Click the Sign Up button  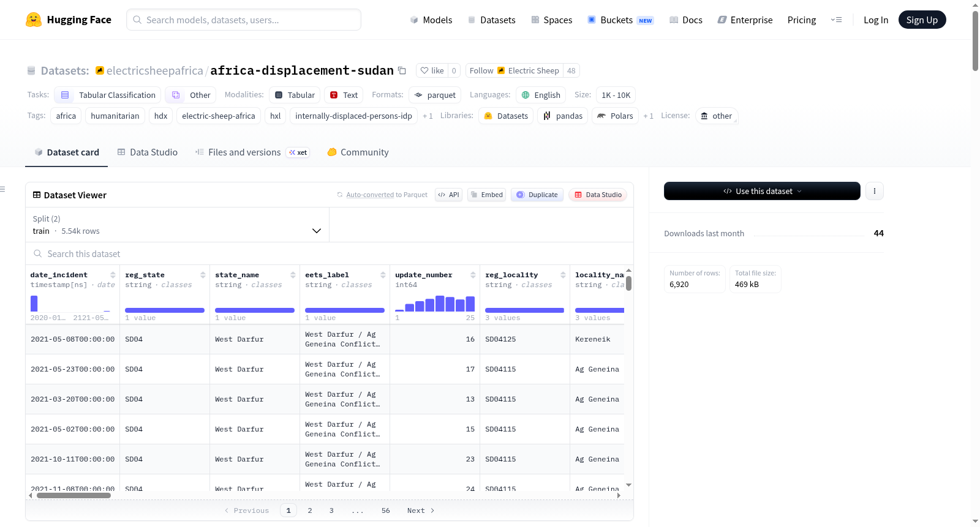(x=922, y=20)
